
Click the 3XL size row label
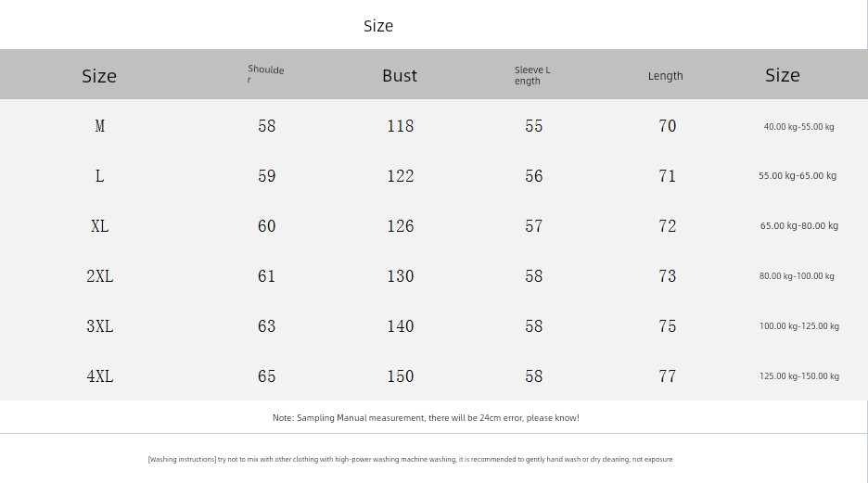pyautogui.click(x=99, y=326)
